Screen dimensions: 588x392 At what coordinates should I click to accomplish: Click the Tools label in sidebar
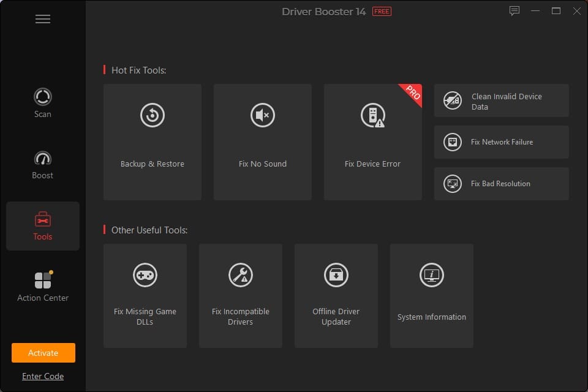[43, 236]
